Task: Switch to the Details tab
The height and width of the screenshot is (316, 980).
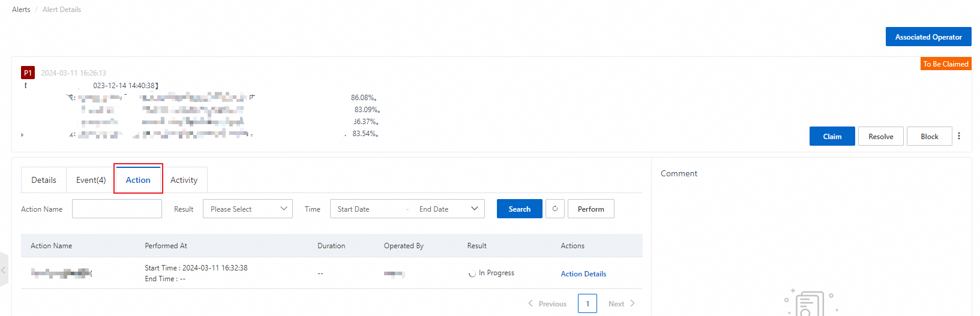Action: click(44, 180)
